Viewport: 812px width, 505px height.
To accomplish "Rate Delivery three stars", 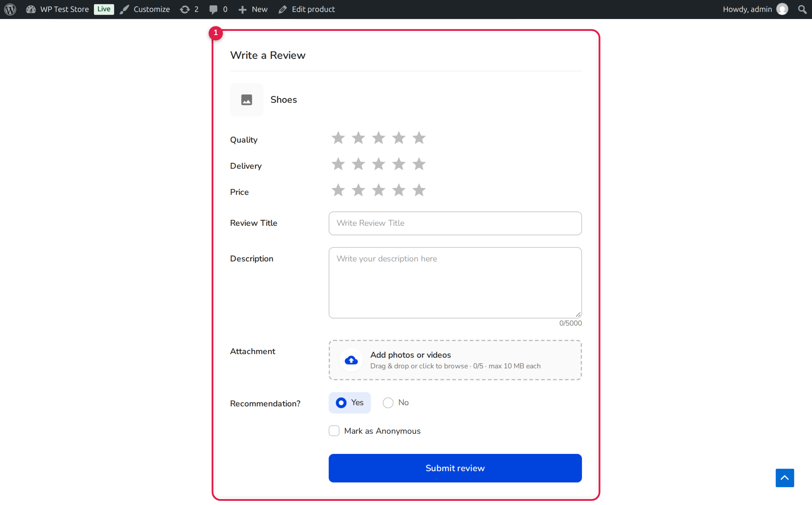I will pyautogui.click(x=379, y=164).
